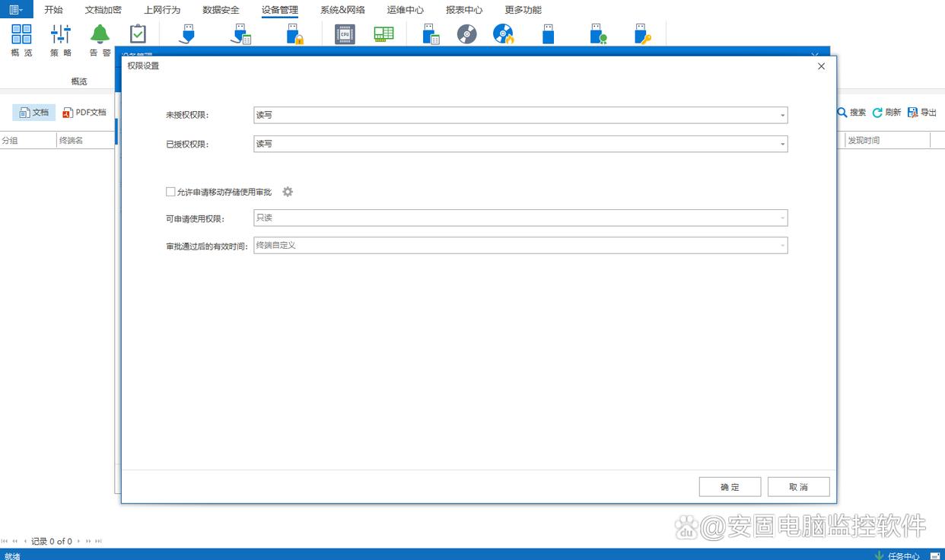Open the 报表中心 ribbon tab
945x560 pixels.
[x=464, y=10]
